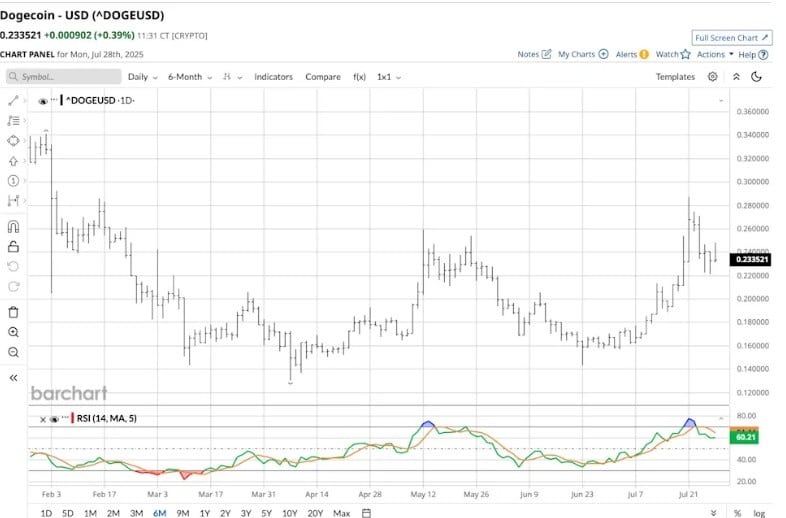Open the f(x) expressions menu
This screenshot has width=786, height=518.
coord(359,77)
